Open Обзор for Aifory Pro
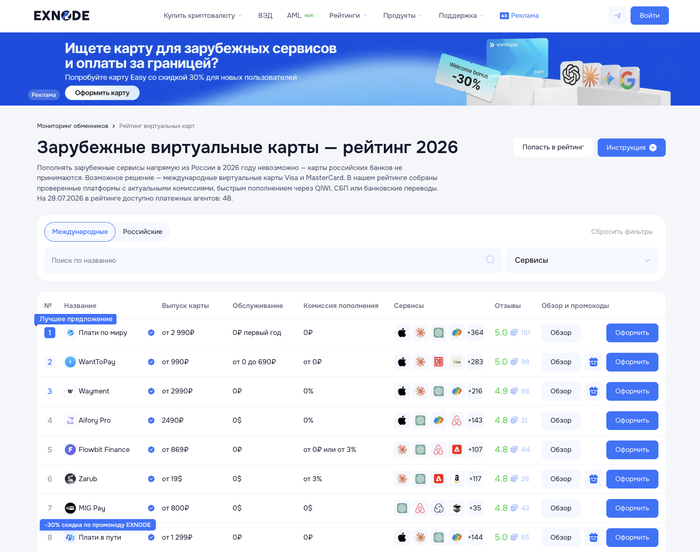This screenshot has width=700, height=552. [x=561, y=420]
